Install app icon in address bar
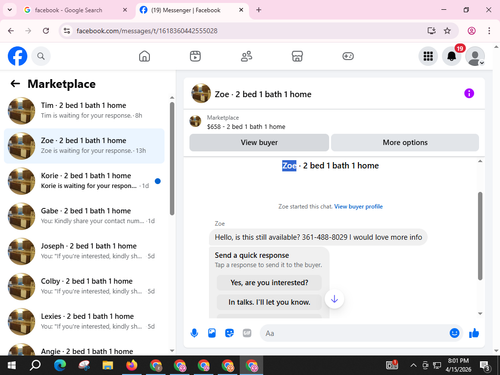 [x=431, y=31]
